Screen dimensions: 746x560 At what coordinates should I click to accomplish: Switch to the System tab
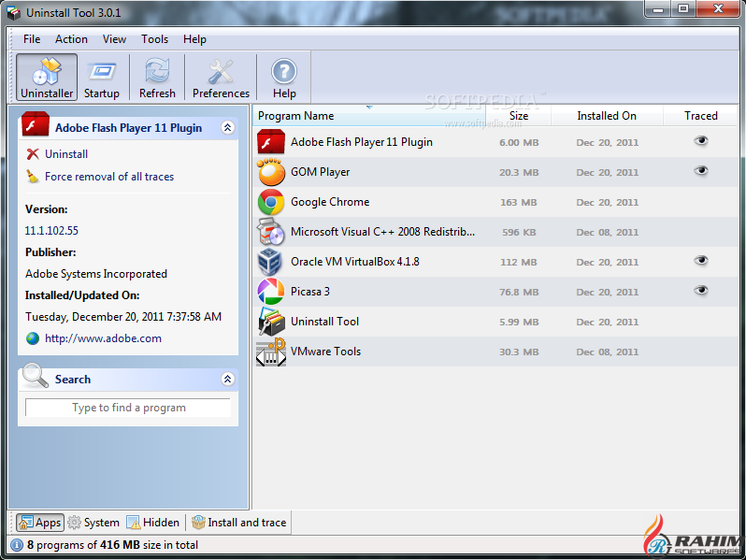[93, 523]
